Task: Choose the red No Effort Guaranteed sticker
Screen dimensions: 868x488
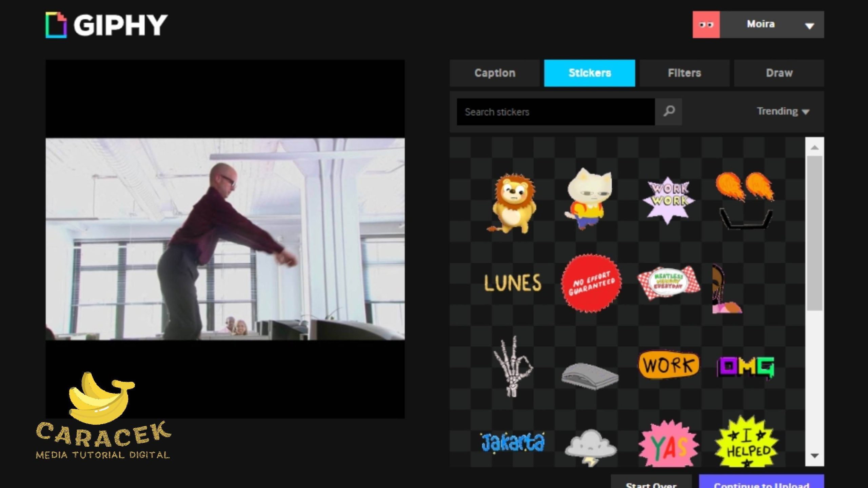Action: pos(591,283)
